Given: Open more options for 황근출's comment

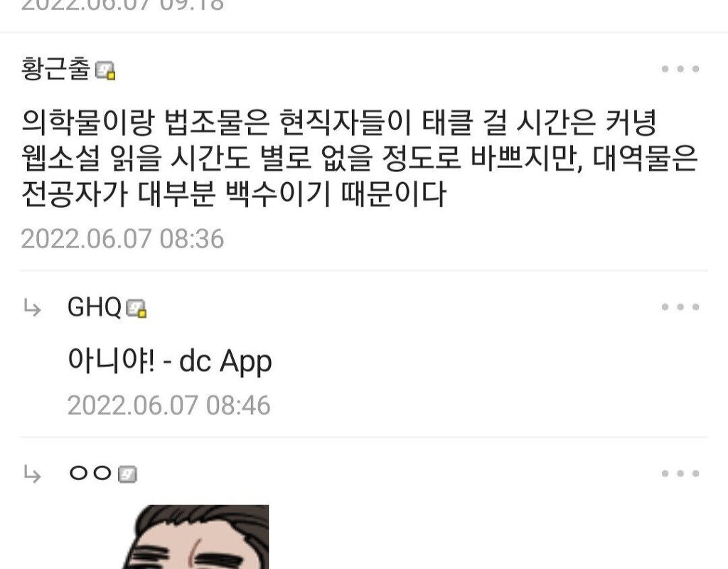Looking at the screenshot, I should click(x=680, y=69).
